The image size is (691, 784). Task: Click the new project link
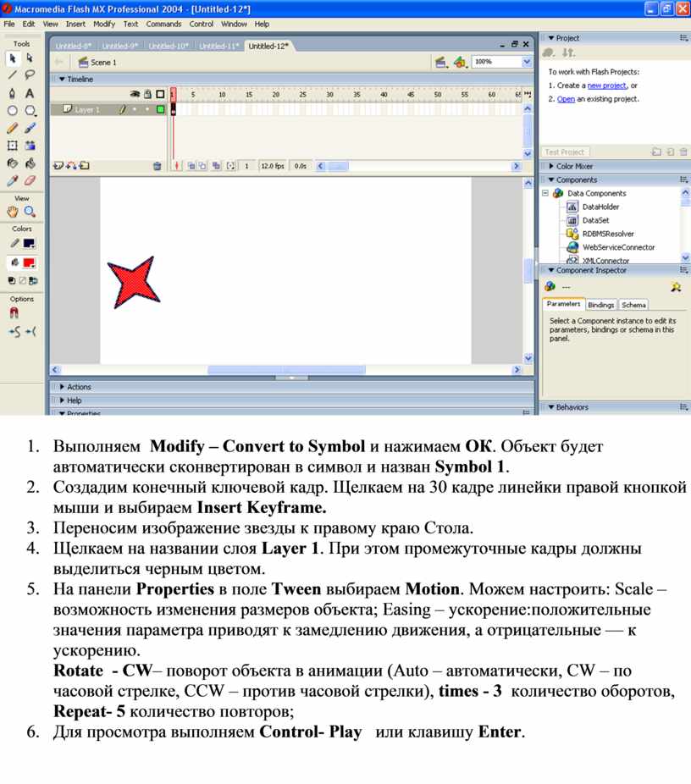[x=606, y=86]
